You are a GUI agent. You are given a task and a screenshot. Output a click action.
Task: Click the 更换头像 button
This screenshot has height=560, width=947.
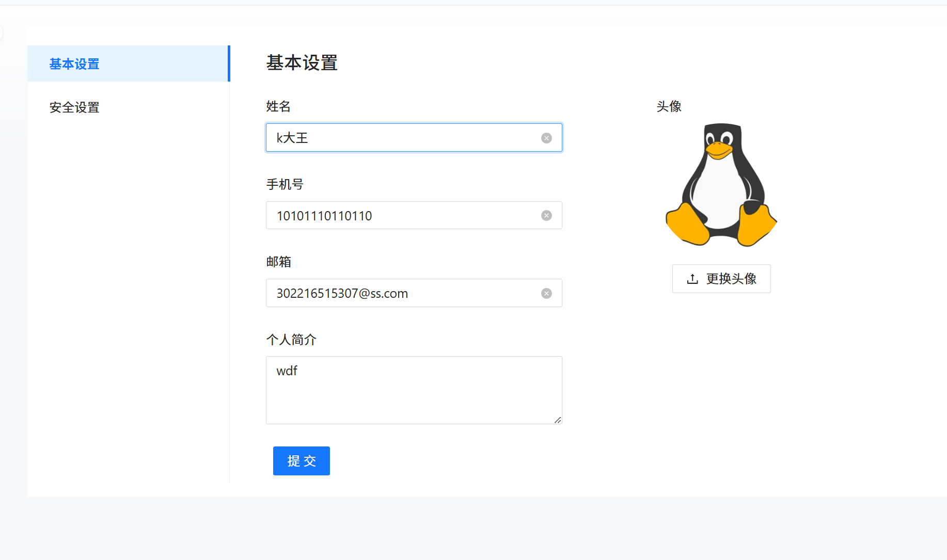coord(721,279)
